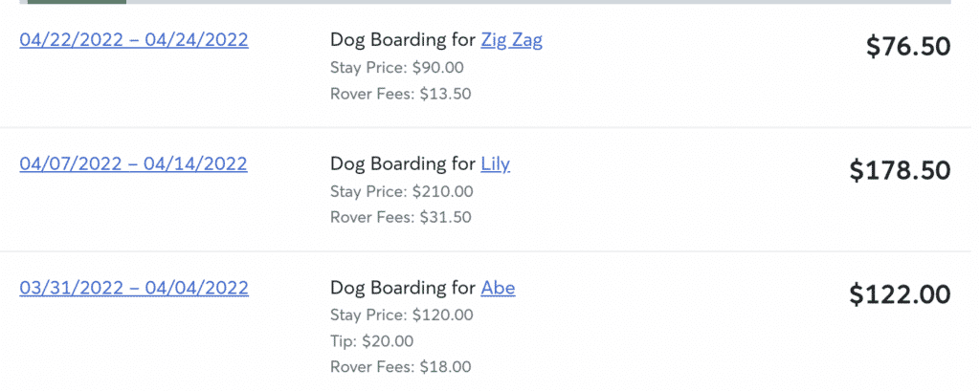
Task: Click the Stay Price: $120.00 line
Action: [x=401, y=315]
